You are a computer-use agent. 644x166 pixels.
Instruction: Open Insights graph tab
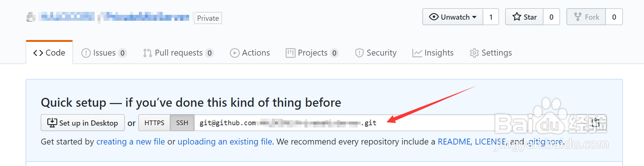coord(433,53)
